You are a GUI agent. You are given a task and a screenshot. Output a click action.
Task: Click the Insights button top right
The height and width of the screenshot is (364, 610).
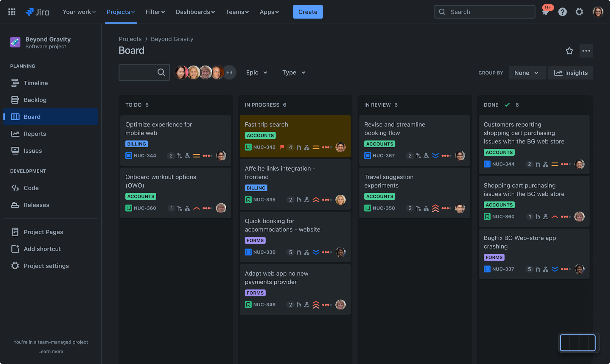571,72
